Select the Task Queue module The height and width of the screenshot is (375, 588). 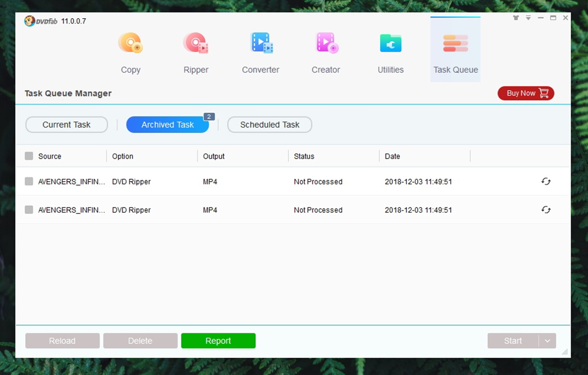point(455,49)
